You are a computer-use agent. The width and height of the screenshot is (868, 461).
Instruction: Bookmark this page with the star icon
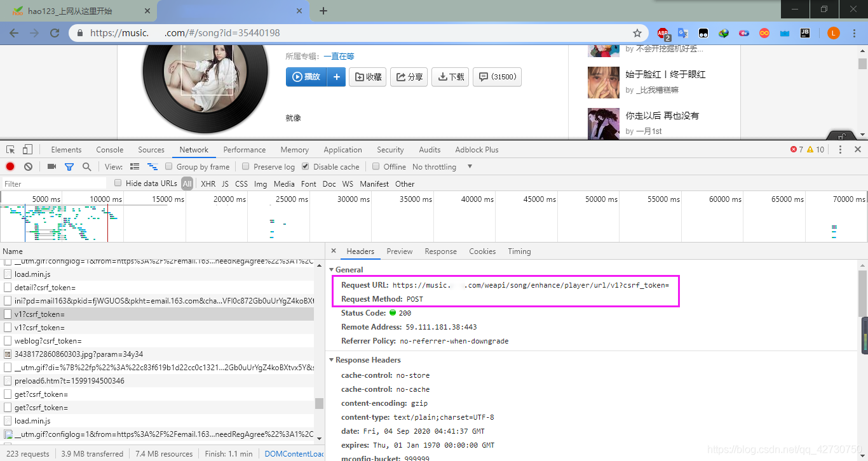tap(637, 33)
